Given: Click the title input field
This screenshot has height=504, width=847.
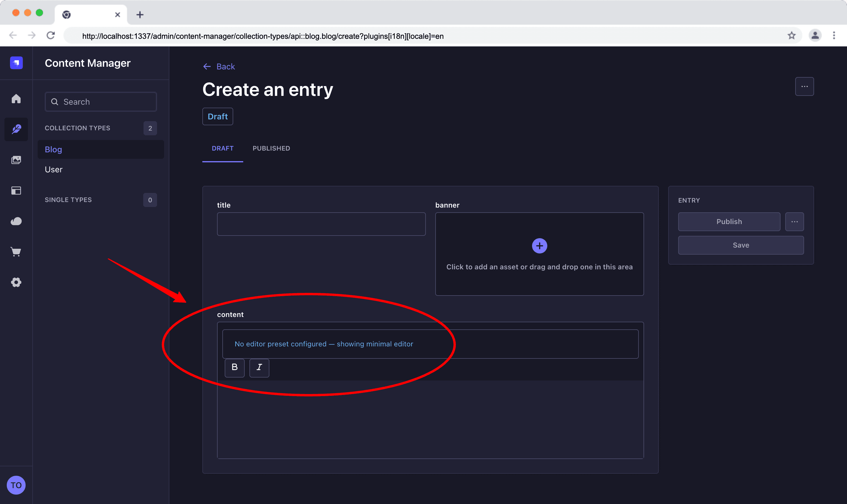Looking at the screenshot, I should click(321, 224).
